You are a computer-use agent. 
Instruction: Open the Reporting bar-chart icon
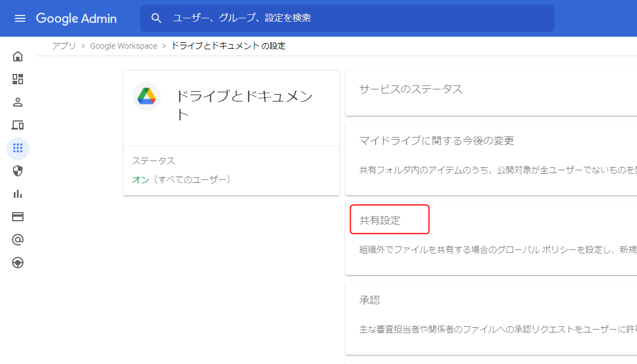click(17, 194)
